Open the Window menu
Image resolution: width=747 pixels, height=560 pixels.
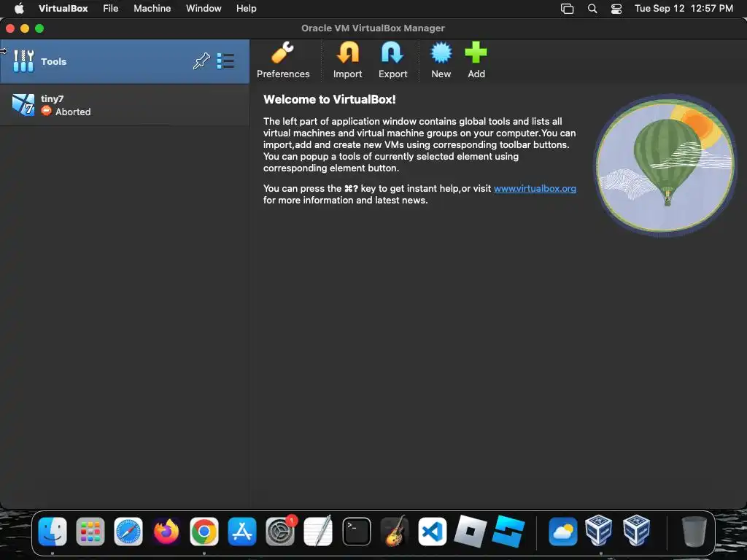(x=204, y=9)
